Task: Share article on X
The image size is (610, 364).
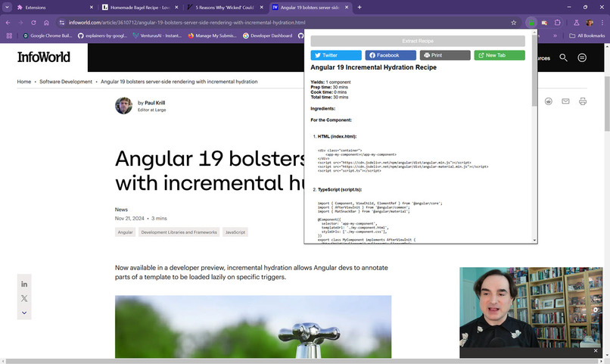Action: [24, 299]
